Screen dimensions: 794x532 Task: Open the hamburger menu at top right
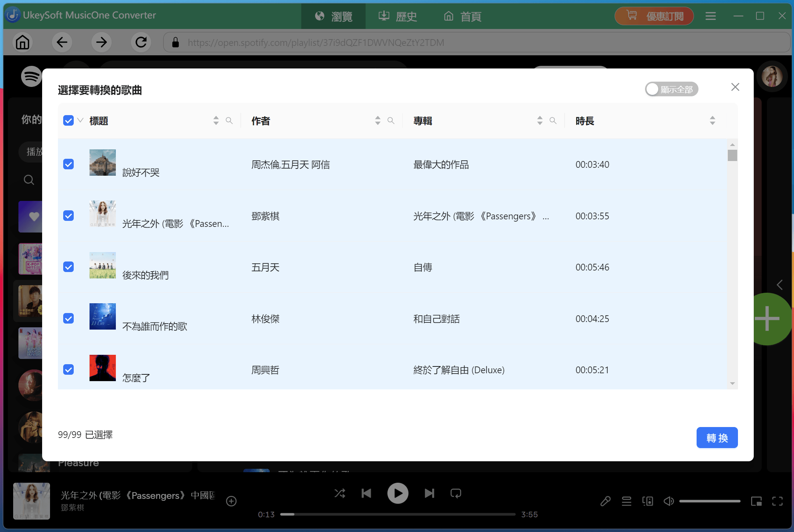click(x=710, y=16)
